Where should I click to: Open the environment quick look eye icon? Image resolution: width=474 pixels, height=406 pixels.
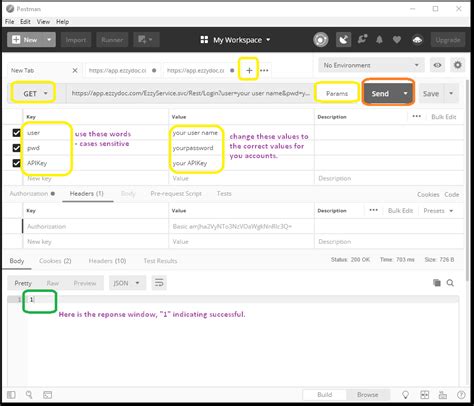(437, 65)
